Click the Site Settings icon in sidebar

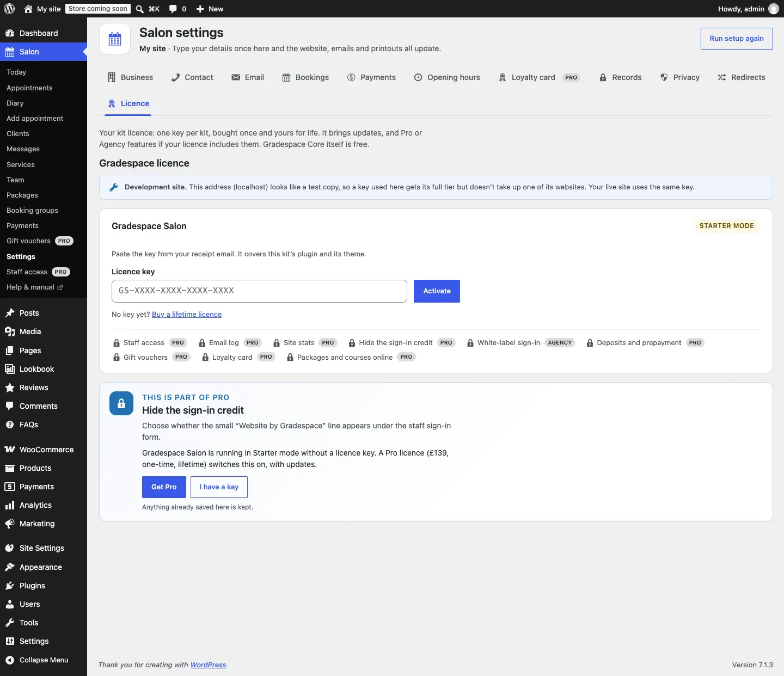tap(10, 548)
